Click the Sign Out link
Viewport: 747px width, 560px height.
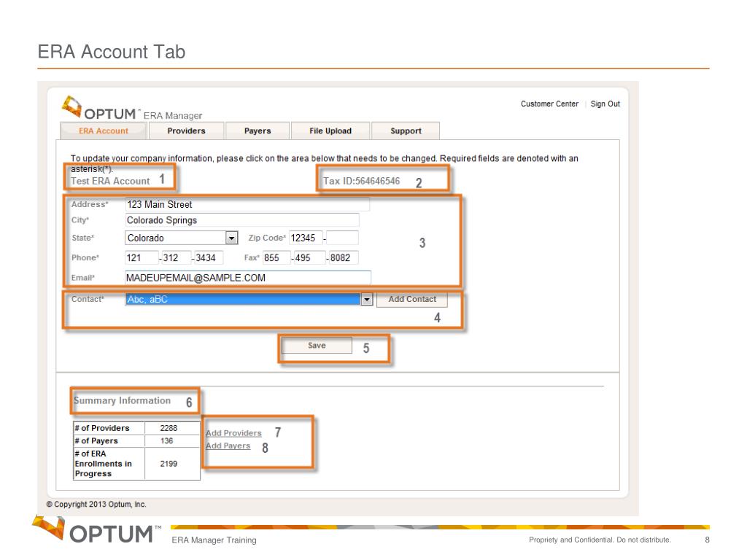[x=605, y=104]
